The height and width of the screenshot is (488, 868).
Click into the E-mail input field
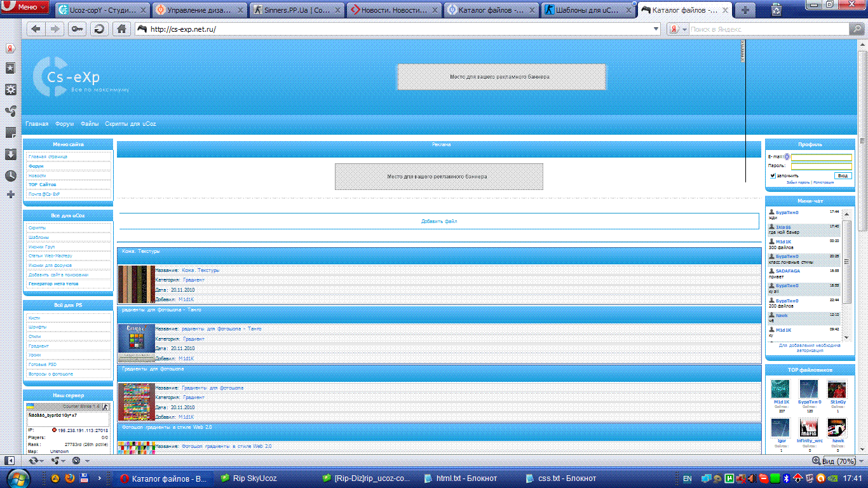click(x=821, y=157)
